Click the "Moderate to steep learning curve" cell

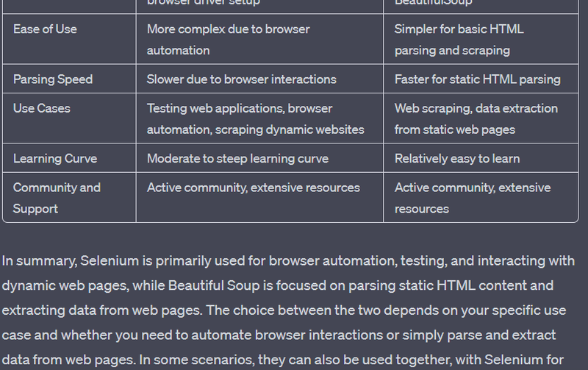[237, 159]
